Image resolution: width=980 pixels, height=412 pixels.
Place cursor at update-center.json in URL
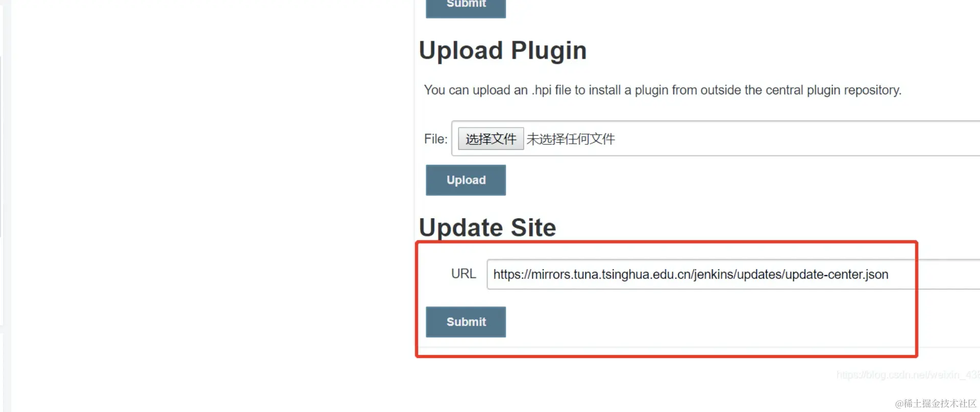pyautogui.click(x=837, y=274)
